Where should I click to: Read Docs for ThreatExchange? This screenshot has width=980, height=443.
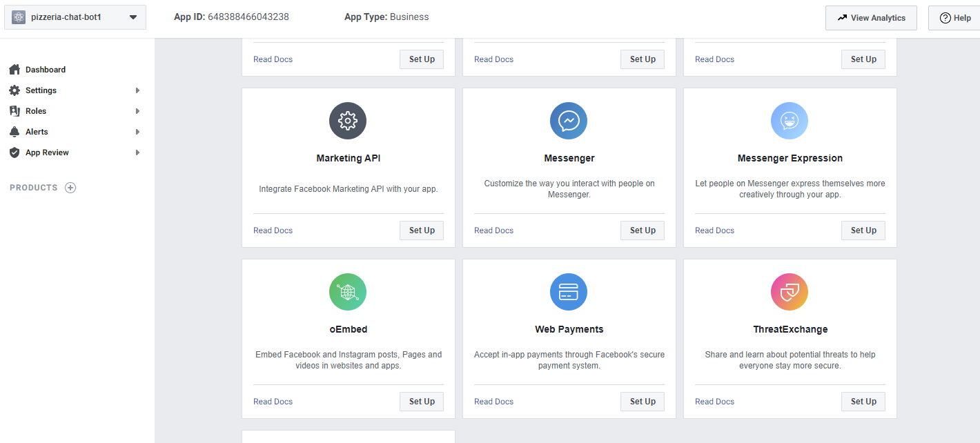[714, 402]
